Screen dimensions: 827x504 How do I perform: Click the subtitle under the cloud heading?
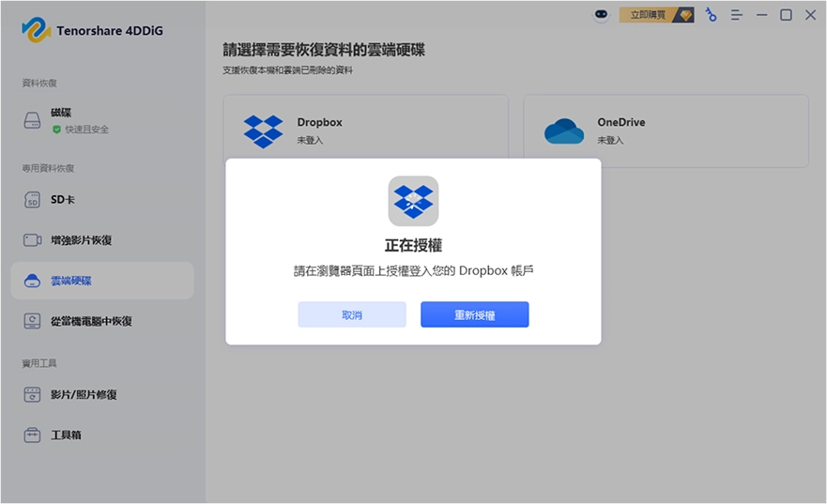(x=287, y=70)
